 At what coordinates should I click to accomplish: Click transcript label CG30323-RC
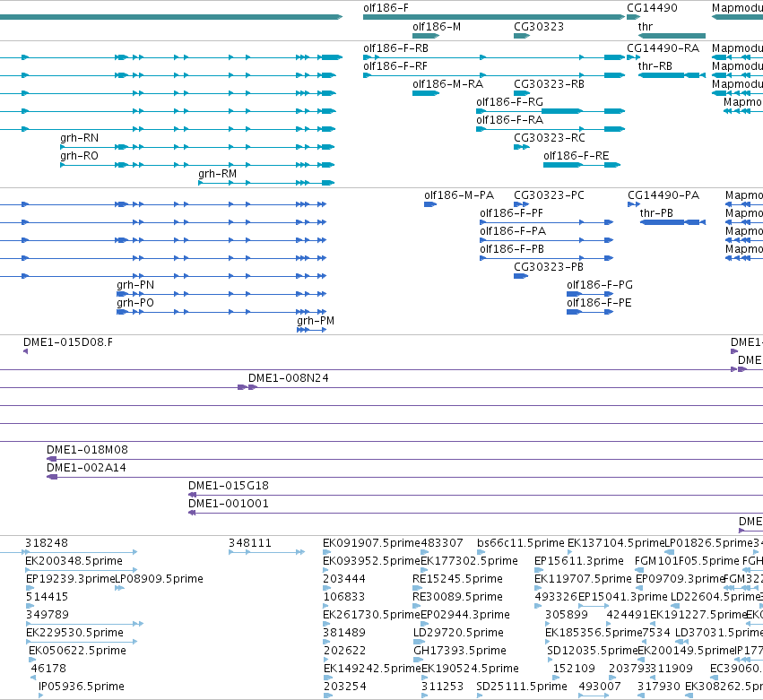550,138
